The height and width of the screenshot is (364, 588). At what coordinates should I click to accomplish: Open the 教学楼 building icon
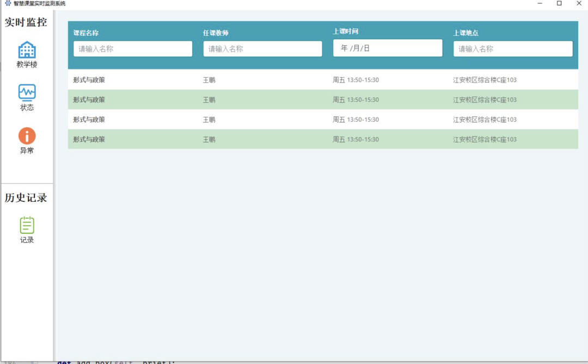coord(27,50)
